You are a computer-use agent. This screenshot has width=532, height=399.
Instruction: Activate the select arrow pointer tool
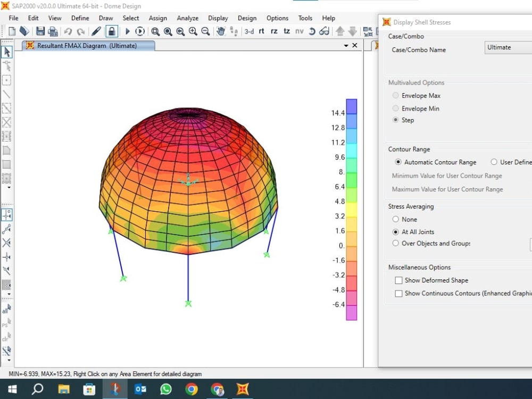pyautogui.click(x=7, y=52)
